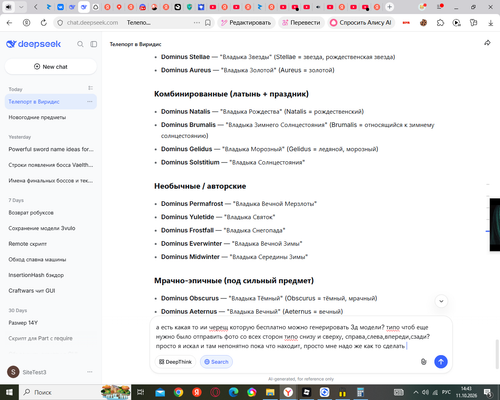Screen dimensions: 500x400
Task: Toggle the Search mode button
Action: coord(216,362)
